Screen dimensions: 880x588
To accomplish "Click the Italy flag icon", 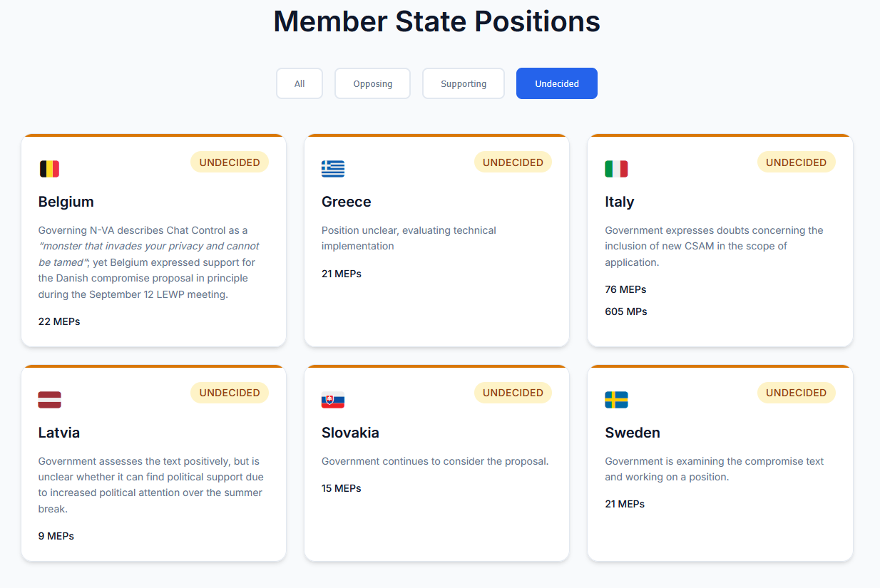I will [x=616, y=169].
